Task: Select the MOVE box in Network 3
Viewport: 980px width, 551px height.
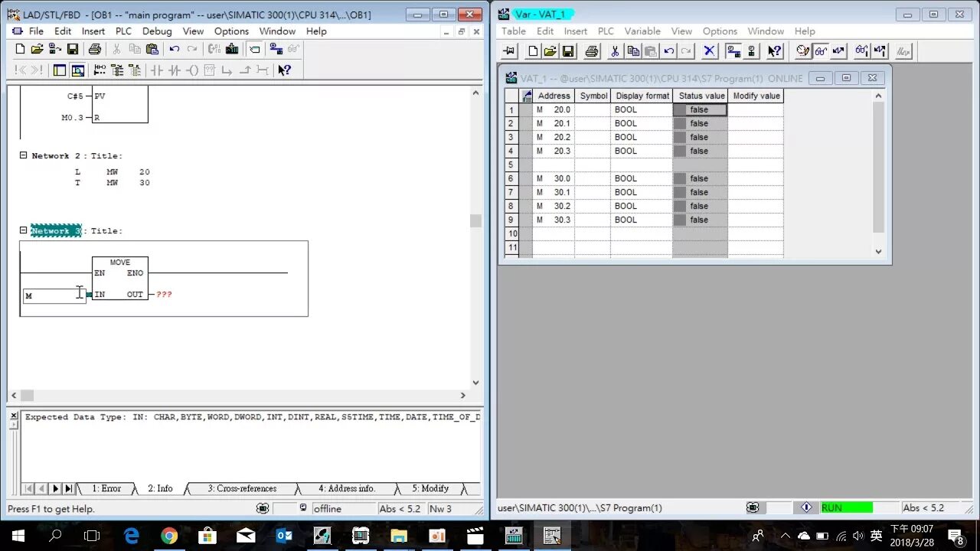Action: pyautogui.click(x=120, y=279)
